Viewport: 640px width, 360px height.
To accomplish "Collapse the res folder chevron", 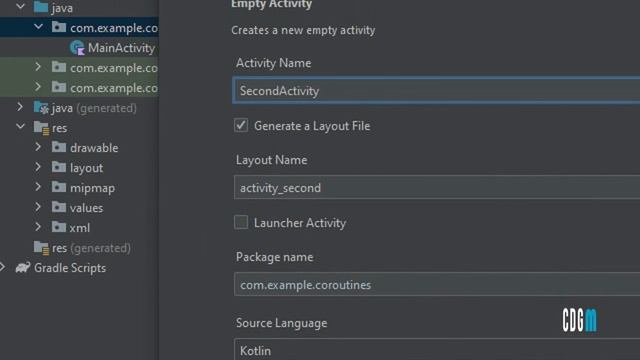I will (20, 127).
